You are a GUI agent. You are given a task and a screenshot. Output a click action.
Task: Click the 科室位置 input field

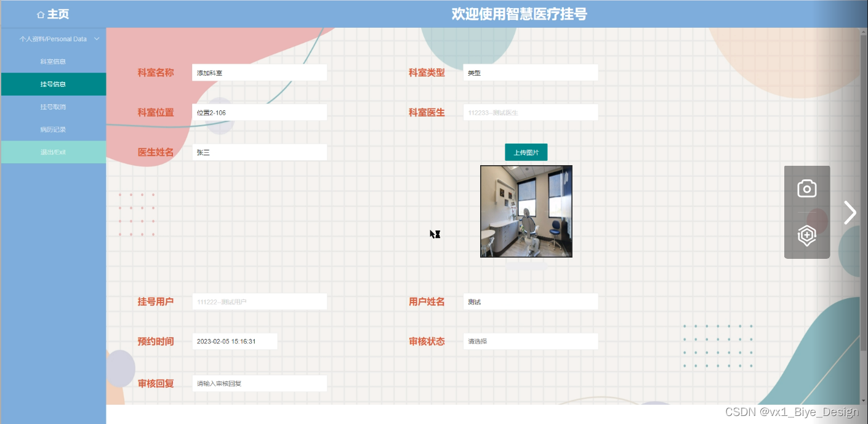pyautogui.click(x=259, y=113)
